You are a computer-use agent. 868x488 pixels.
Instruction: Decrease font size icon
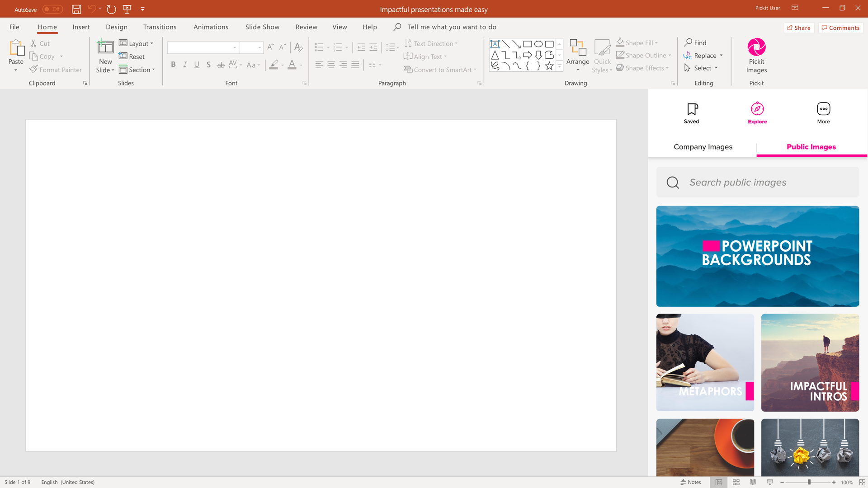point(283,47)
